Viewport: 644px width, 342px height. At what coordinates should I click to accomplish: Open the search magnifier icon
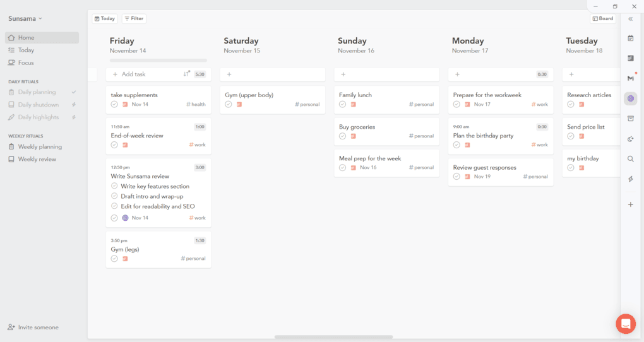coord(630,159)
